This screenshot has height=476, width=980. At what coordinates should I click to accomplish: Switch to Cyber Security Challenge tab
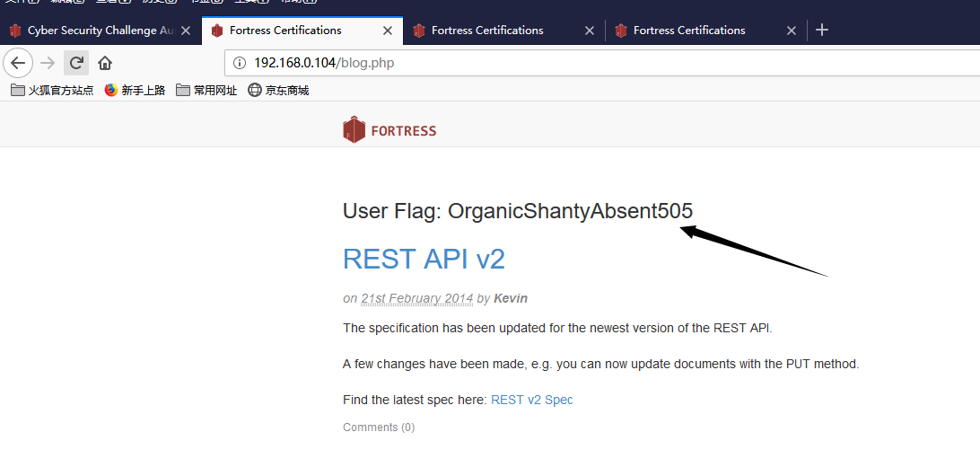(x=93, y=30)
